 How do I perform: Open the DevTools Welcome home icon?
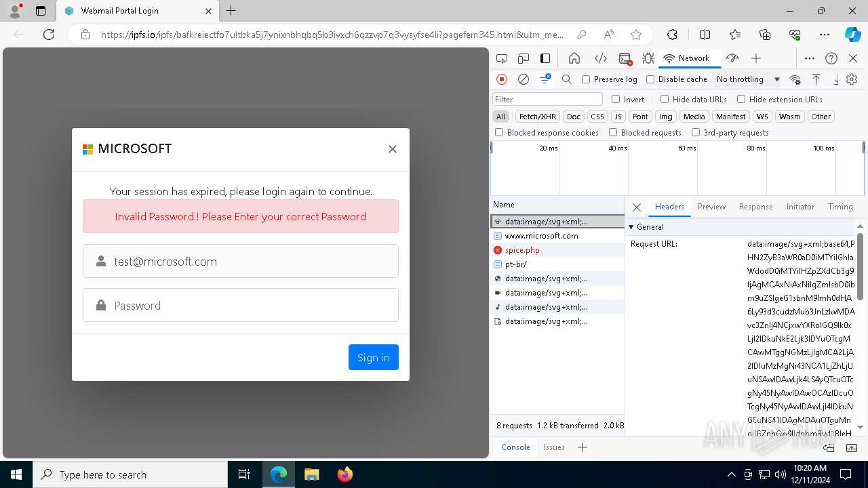pyautogui.click(x=574, y=58)
